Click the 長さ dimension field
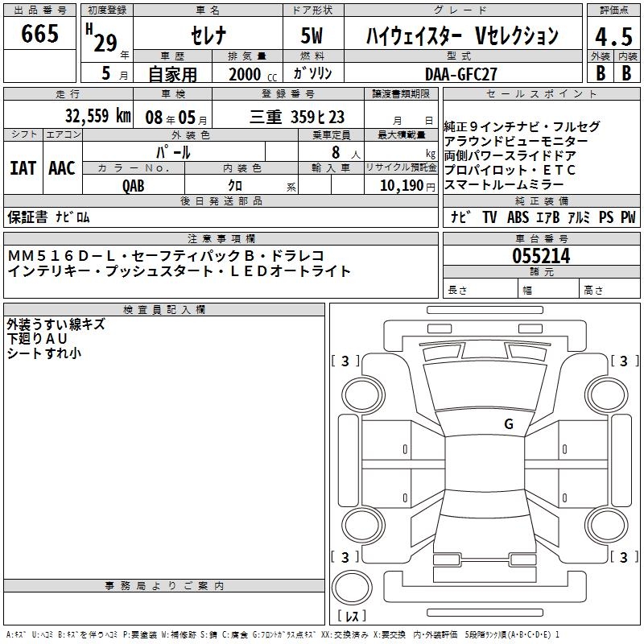This screenshot has height=644, width=644. 481,288
